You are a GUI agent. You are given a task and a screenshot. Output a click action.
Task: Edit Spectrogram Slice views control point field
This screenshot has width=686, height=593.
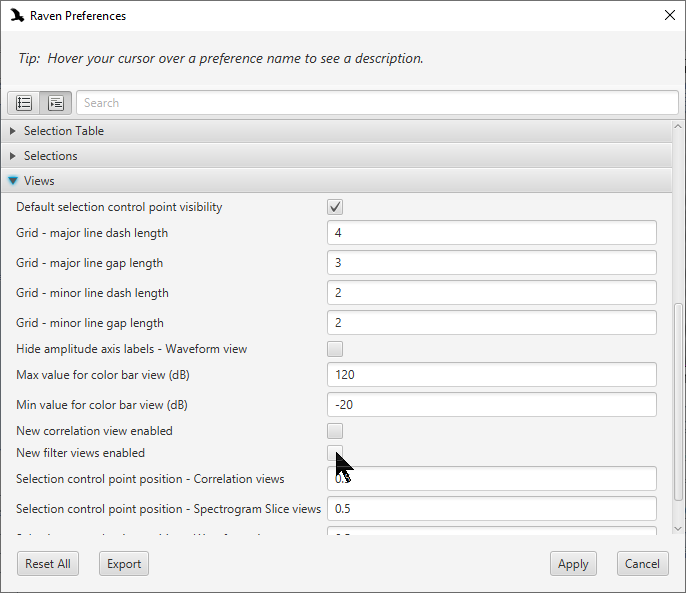(492, 509)
